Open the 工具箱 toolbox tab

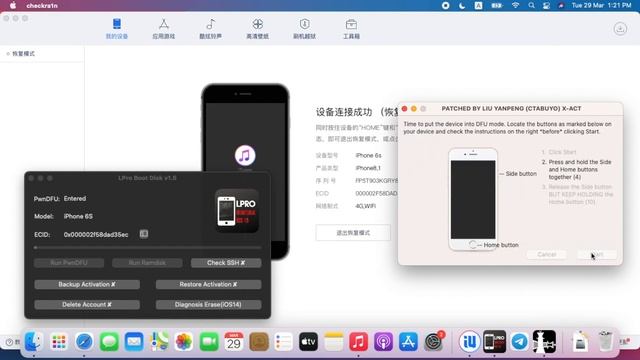coord(351,29)
